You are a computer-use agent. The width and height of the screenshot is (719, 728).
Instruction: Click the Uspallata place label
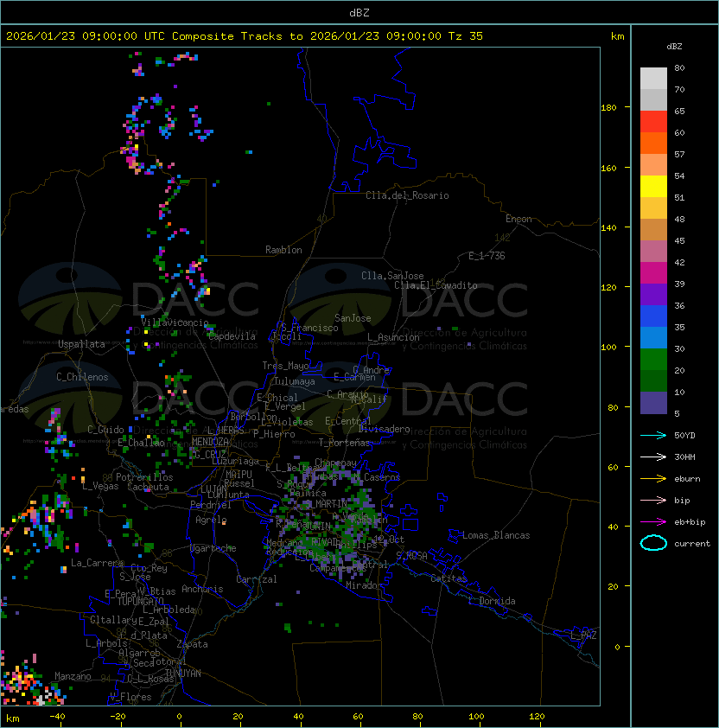81,344
